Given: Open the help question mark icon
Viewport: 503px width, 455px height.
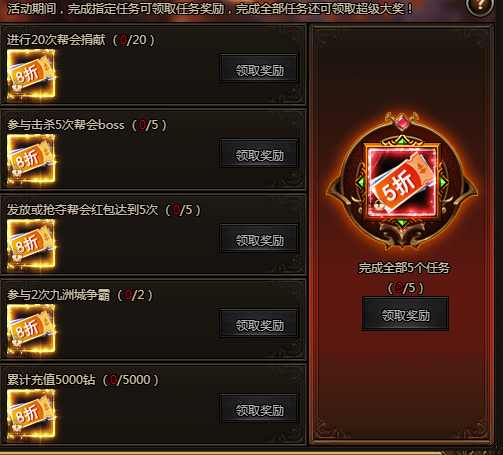Looking at the screenshot, I should click(480, 6).
